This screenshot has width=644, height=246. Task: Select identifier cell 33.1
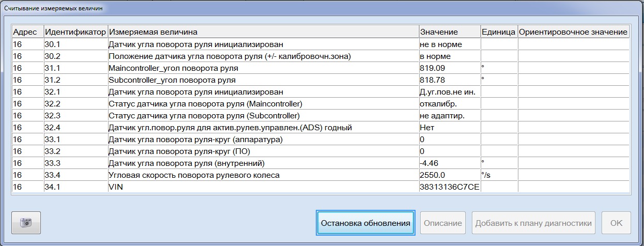(75, 140)
